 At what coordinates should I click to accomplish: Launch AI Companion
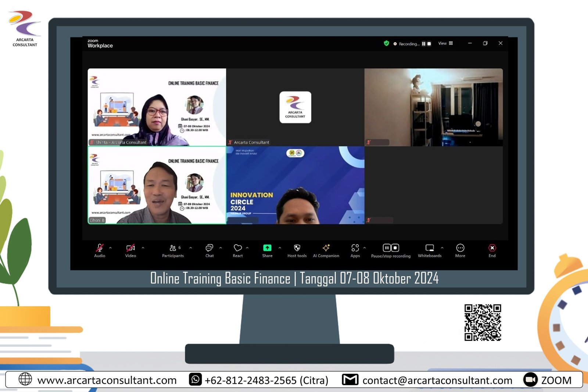coord(326,248)
